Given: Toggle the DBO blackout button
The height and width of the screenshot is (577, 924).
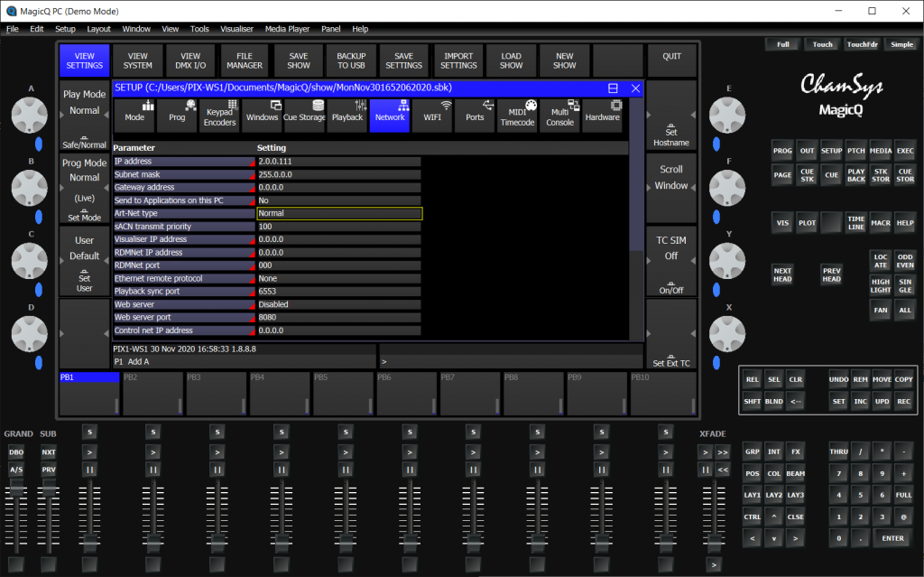Looking at the screenshot, I should click(16, 451).
